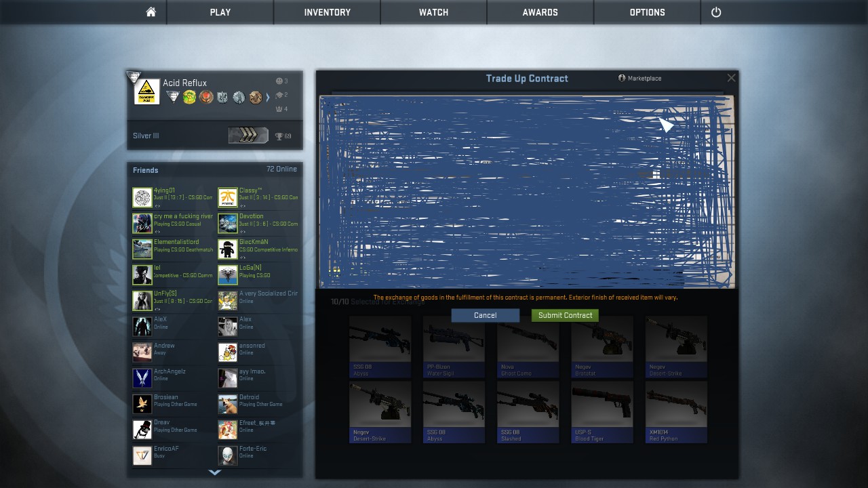Screen dimensions: 868x488
Task: Open Elementalistlord's avatar in friends list
Action: coord(142,249)
